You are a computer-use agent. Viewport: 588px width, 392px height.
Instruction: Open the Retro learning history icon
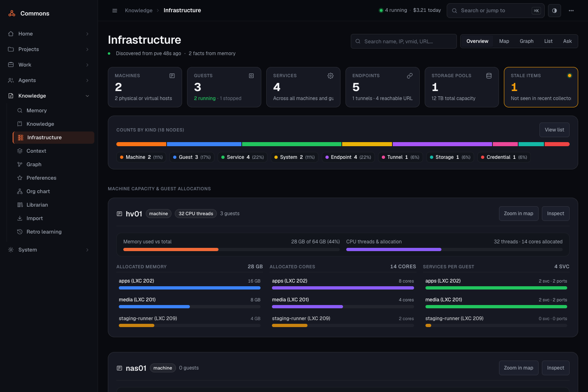click(x=20, y=232)
